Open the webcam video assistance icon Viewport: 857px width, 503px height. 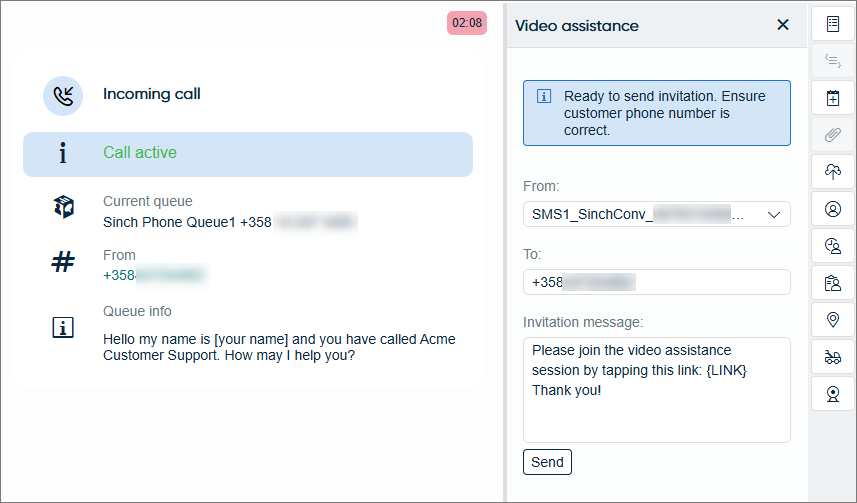tap(832, 394)
